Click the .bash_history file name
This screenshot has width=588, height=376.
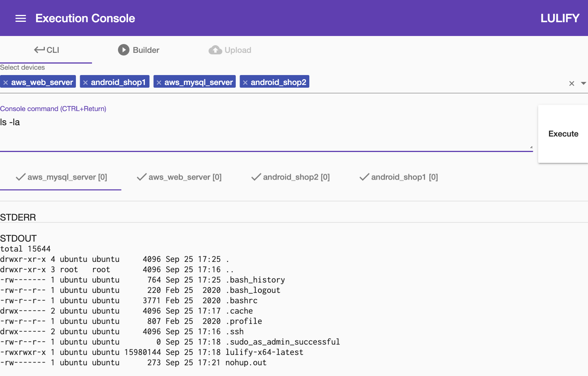(x=255, y=280)
